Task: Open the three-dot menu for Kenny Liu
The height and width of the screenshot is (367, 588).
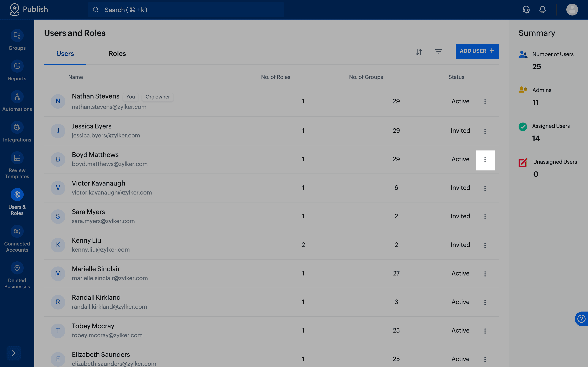Action: pos(485,245)
